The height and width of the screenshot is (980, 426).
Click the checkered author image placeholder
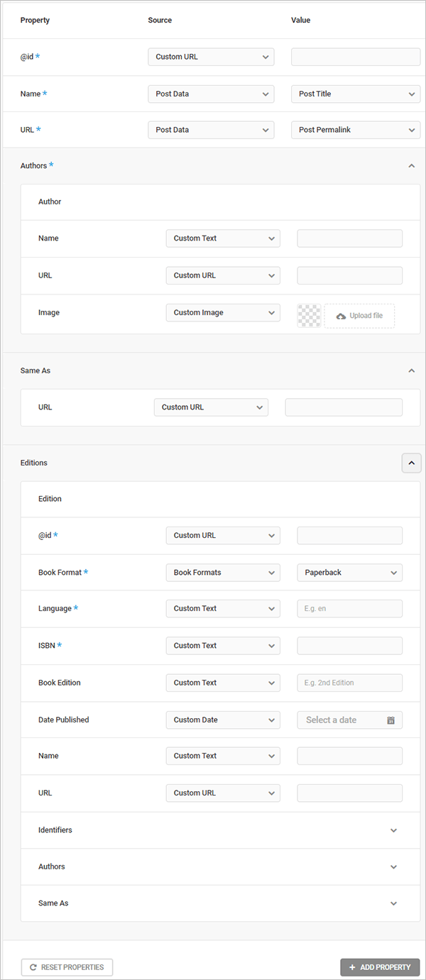(x=309, y=316)
